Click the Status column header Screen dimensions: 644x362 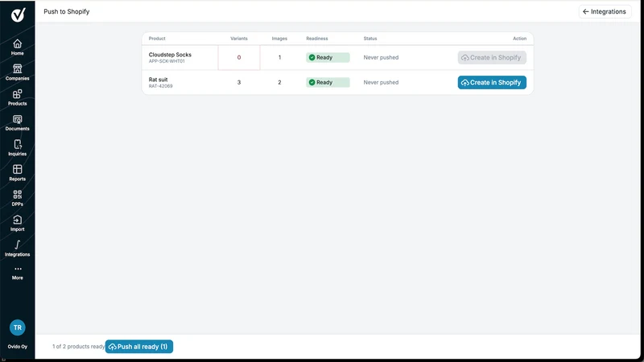coord(370,39)
